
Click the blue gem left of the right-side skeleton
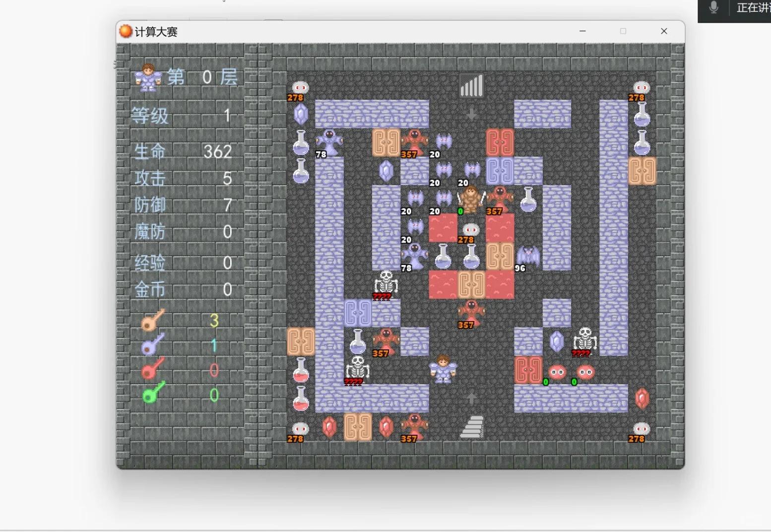point(557,341)
